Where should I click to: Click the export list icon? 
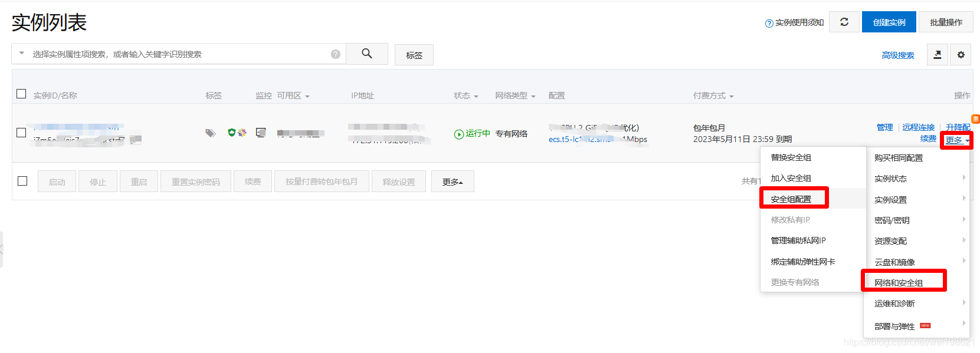pos(938,55)
